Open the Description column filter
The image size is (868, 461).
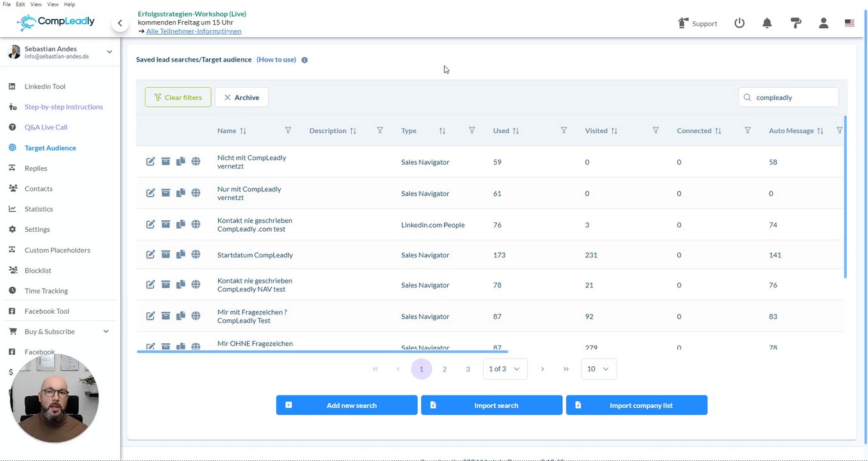click(x=380, y=131)
